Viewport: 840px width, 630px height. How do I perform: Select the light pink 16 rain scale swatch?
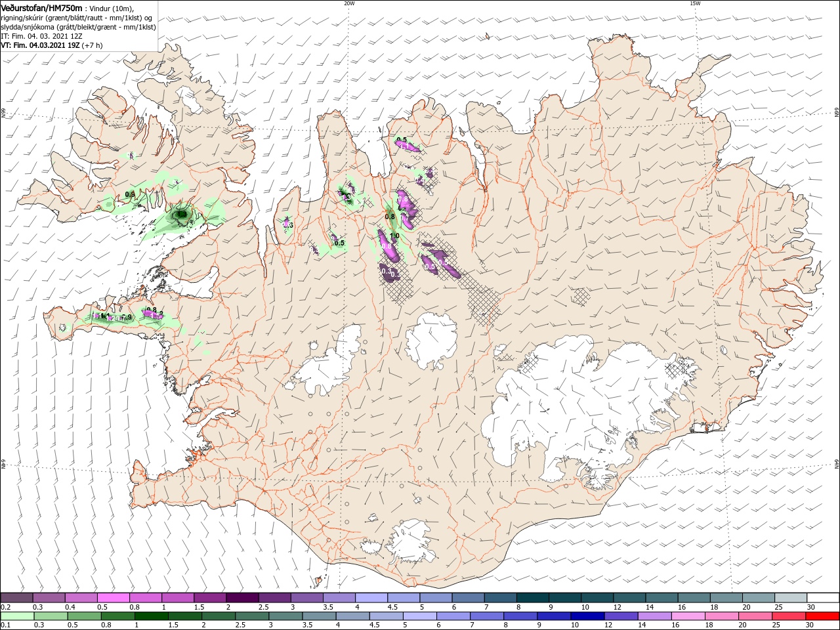click(688, 616)
